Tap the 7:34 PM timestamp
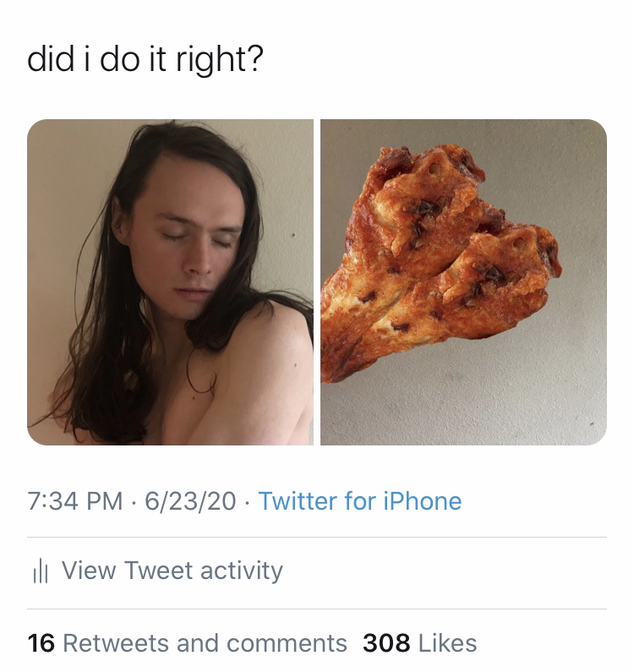This screenshot has width=634, height=672. (x=75, y=501)
